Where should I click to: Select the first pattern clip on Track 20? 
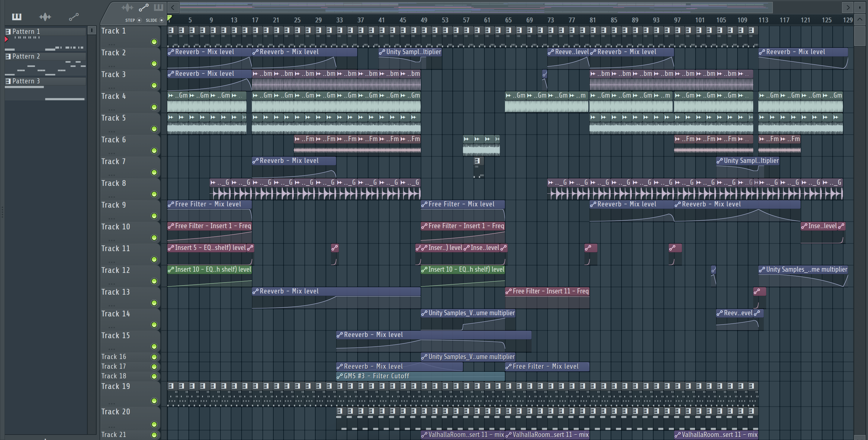coord(341,419)
